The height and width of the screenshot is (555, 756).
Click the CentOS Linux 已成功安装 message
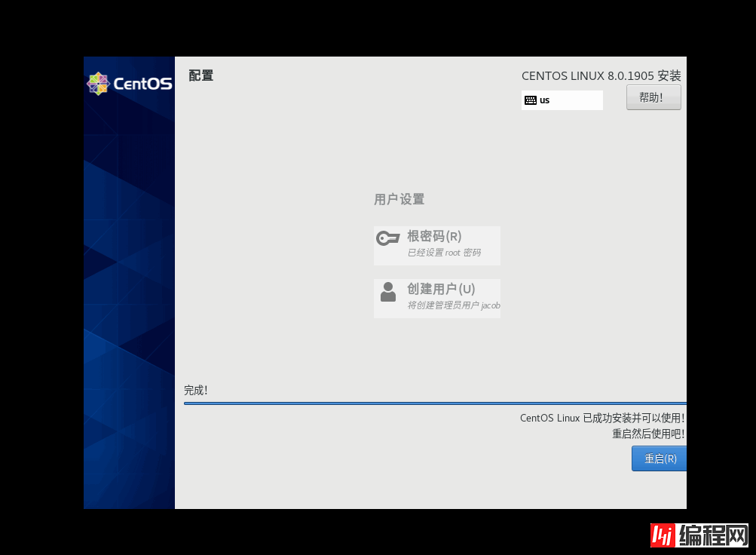pyautogui.click(x=601, y=419)
